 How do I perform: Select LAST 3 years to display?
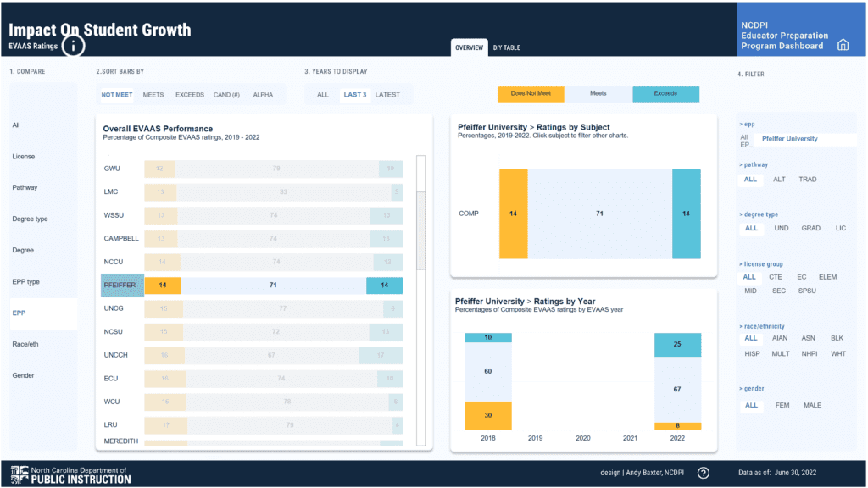(x=355, y=95)
